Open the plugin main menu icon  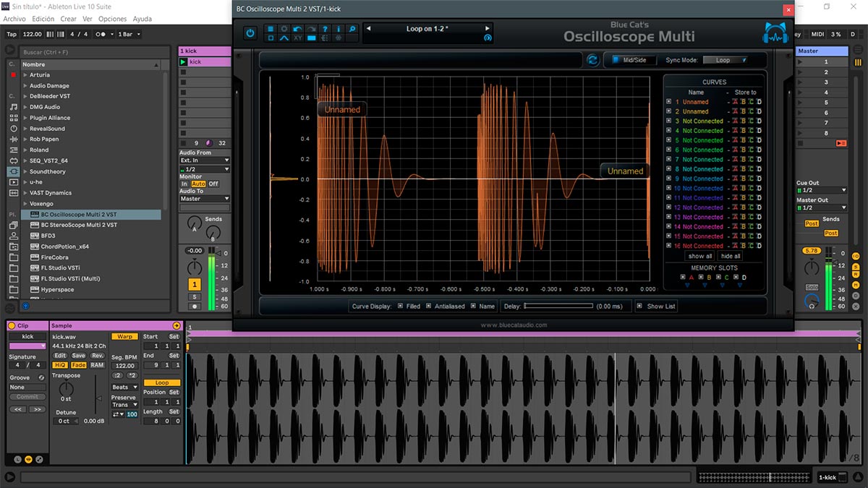pos(271,29)
